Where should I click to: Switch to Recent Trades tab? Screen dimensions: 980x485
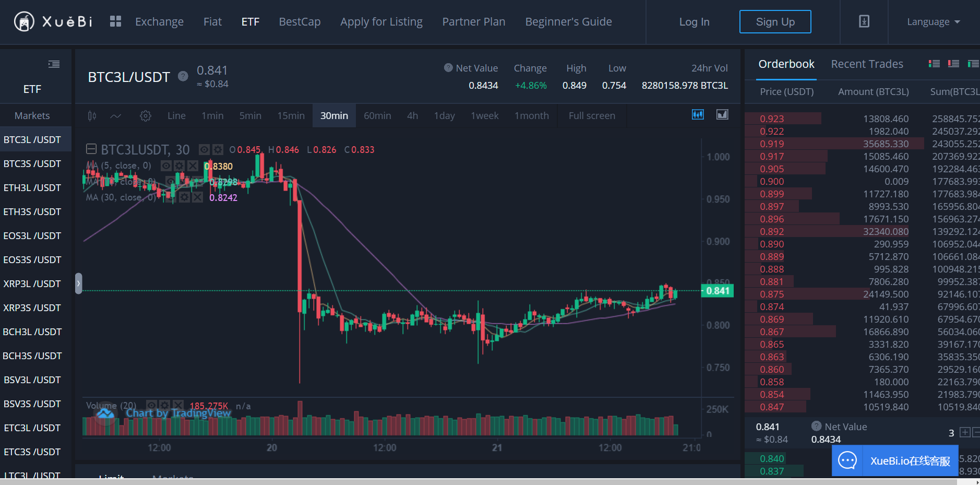point(866,64)
